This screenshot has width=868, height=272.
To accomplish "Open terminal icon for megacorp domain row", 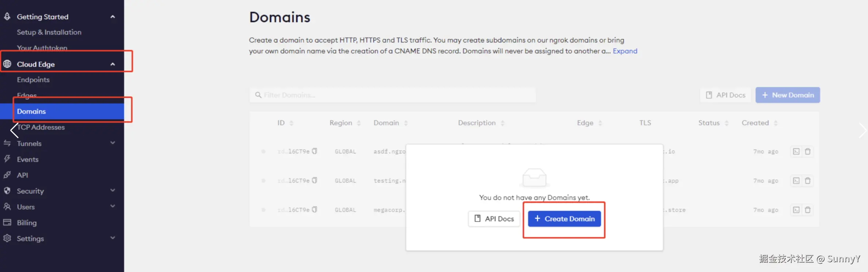I will pyautogui.click(x=796, y=210).
